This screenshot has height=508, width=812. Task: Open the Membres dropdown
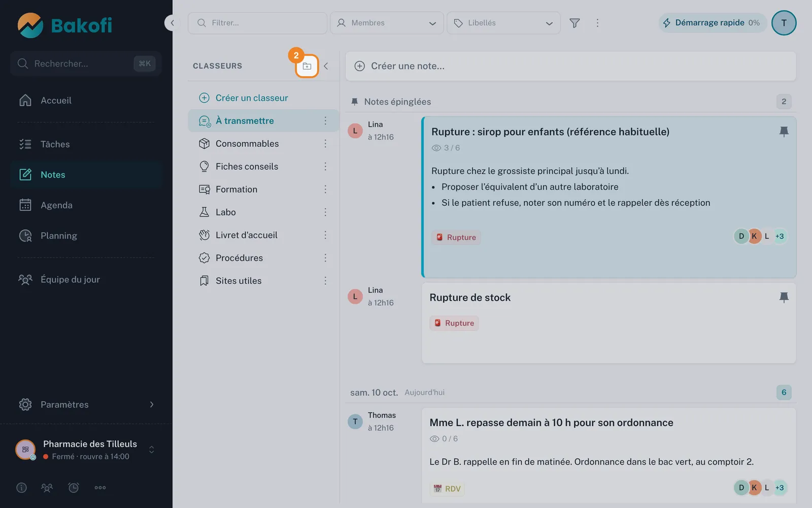(x=387, y=23)
